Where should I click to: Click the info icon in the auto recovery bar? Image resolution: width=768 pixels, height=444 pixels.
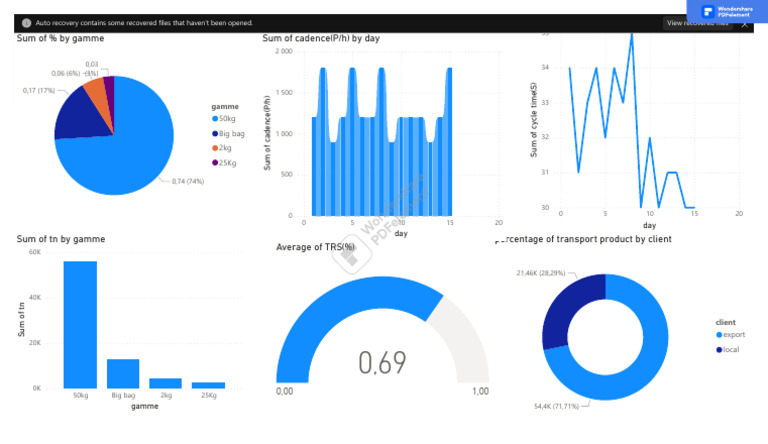(x=26, y=23)
